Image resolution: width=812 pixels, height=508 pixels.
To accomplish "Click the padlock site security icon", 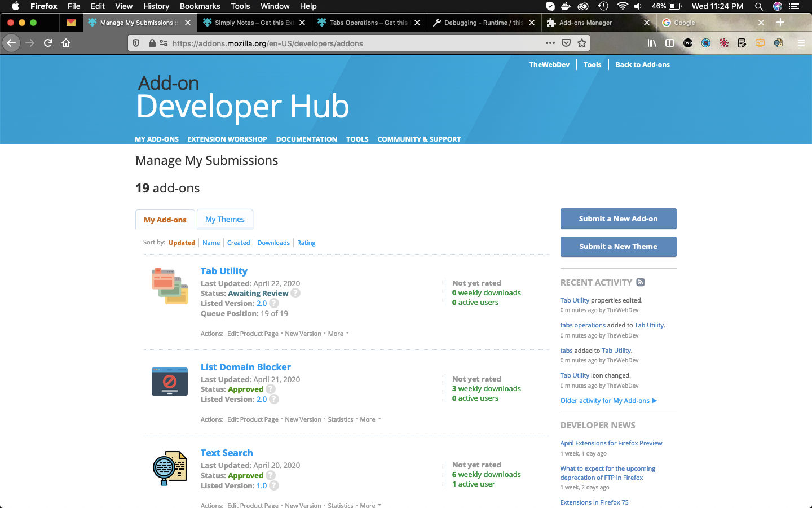I will point(152,43).
